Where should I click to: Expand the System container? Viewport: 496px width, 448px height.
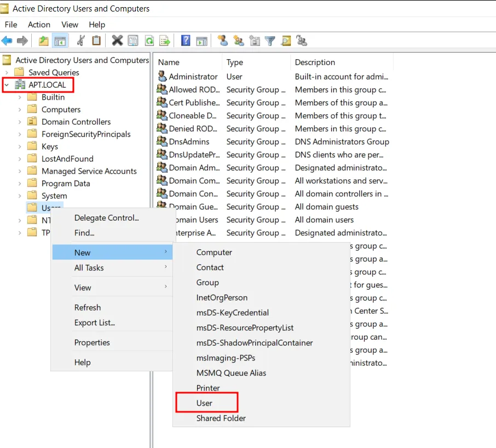tap(20, 196)
